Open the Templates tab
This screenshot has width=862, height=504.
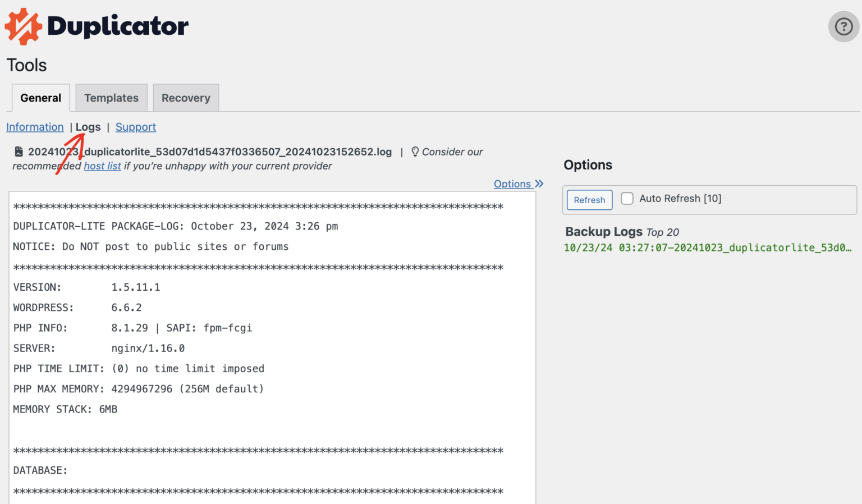point(111,98)
